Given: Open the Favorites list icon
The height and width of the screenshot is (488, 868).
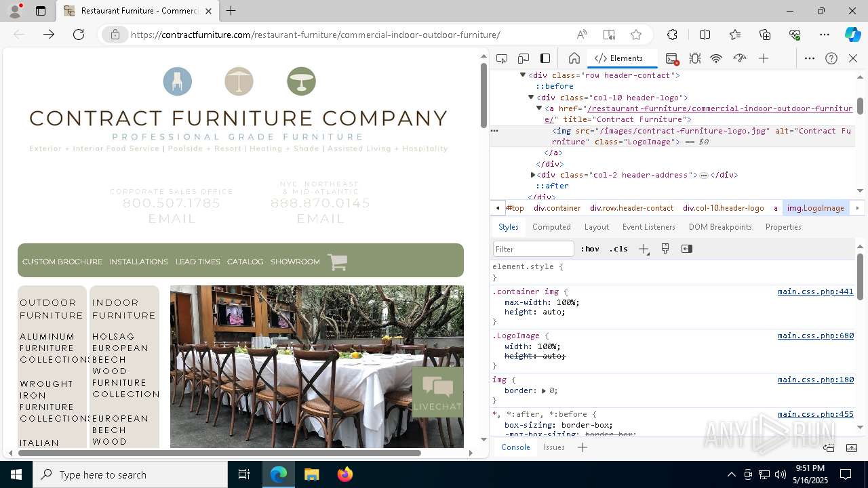Looking at the screenshot, I should click(x=735, y=35).
